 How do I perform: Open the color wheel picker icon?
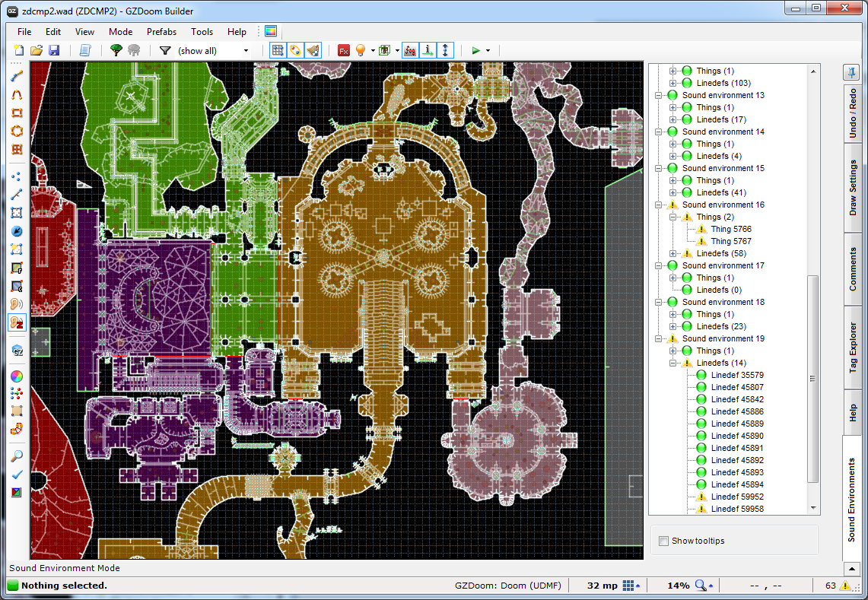17,376
